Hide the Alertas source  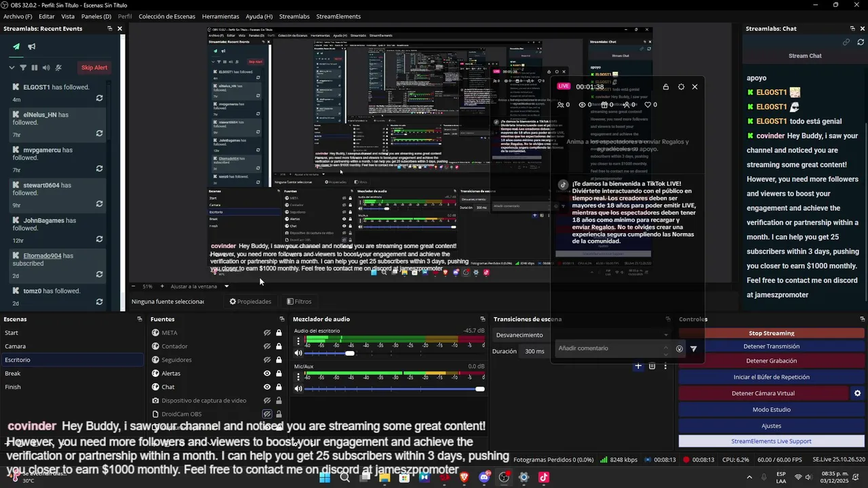point(267,373)
